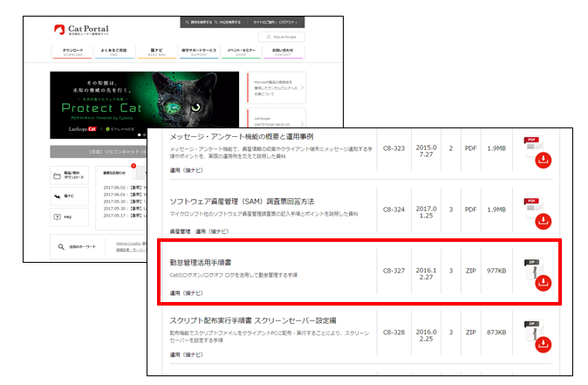Click the C8-327 document number cell
The image size is (588, 385).
pos(393,271)
